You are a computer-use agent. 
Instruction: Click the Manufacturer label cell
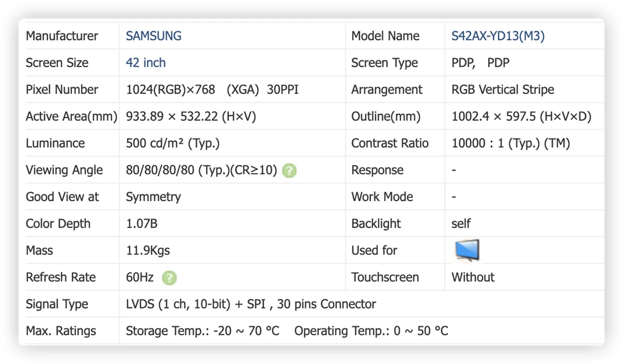(x=70, y=36)
